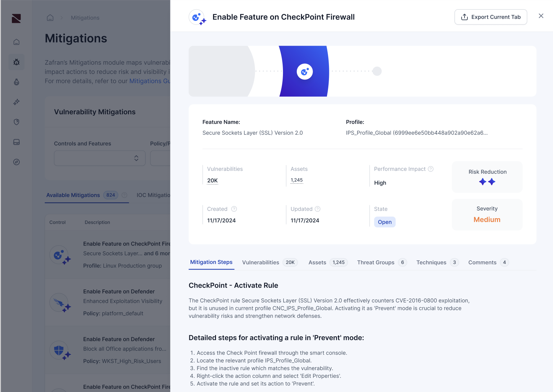Click the compass icon at sidebar bottom
The width and height of the screenshot is (553, 392).
(16, 162)
